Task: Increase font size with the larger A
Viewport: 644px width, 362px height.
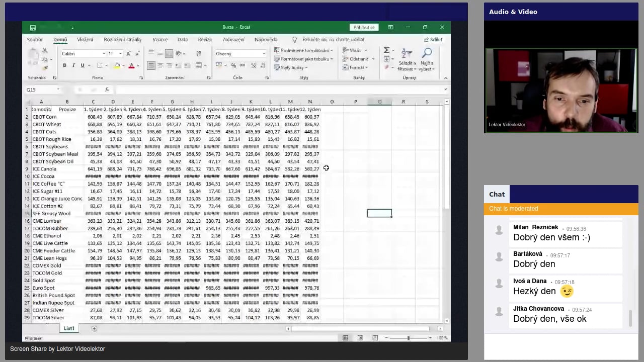Action: pyautogui.click(x=129, y=53)
